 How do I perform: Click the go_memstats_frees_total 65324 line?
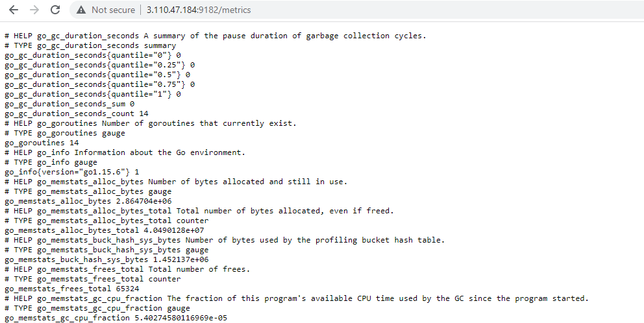(72, 289)
